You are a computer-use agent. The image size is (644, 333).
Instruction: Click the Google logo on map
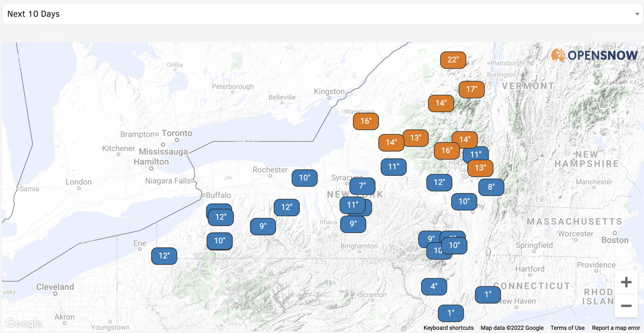click(24, 323)
